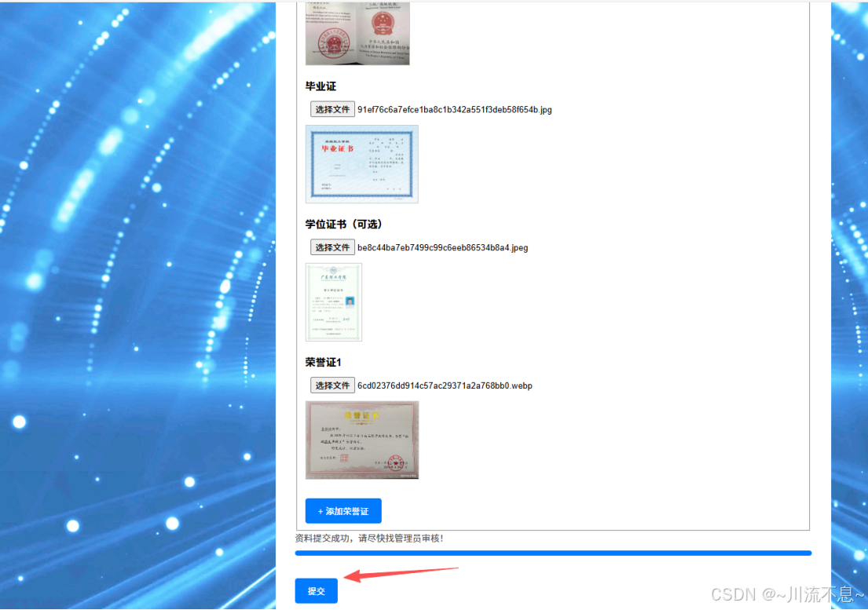
Task: Click the 学位证书（可选） section heading
Action: pos(343,224)
